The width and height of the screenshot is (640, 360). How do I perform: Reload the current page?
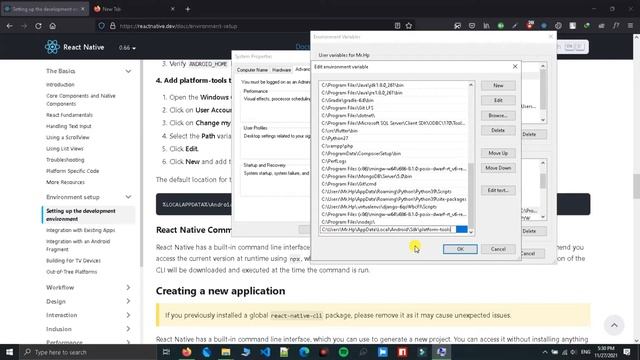coord(38,26)
